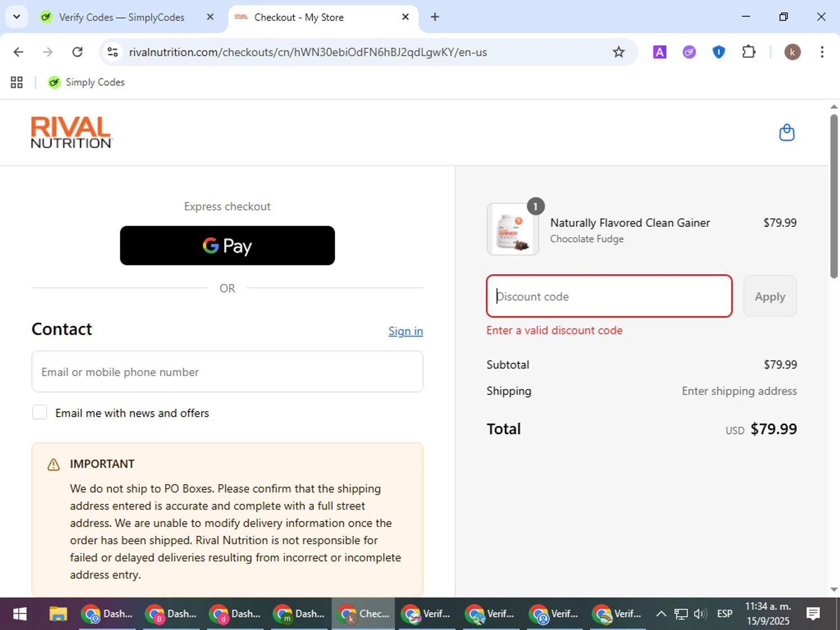The image size is (840, 630).
Task: Open the Chec... Chrome taskbar window
Action: pyautogui.click(x=363, y=614)
